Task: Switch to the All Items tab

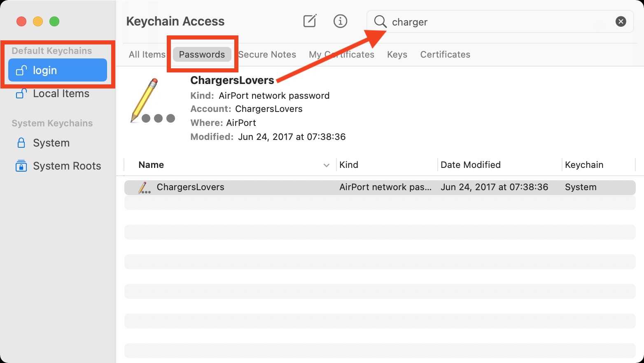Action: 147,54
